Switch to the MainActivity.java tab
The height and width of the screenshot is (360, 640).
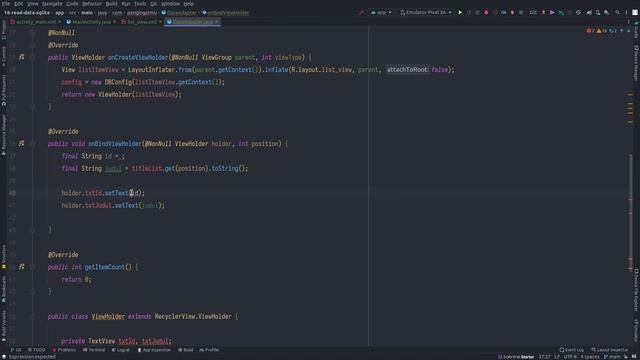91,22
